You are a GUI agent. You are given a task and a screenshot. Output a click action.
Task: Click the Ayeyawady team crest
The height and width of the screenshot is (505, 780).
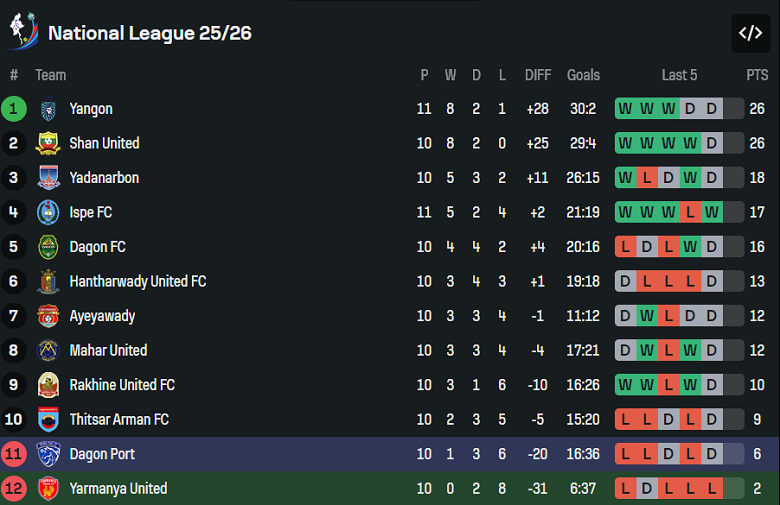[48, 316]
